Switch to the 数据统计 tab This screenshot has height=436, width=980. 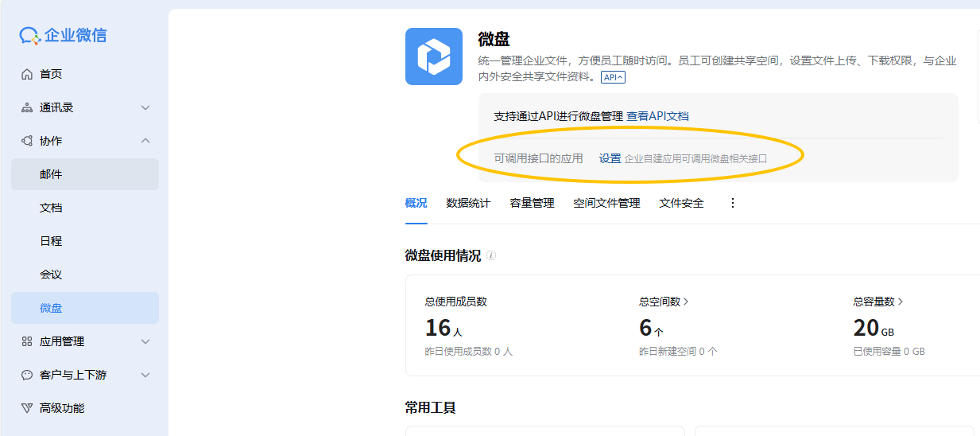(468, 203)
